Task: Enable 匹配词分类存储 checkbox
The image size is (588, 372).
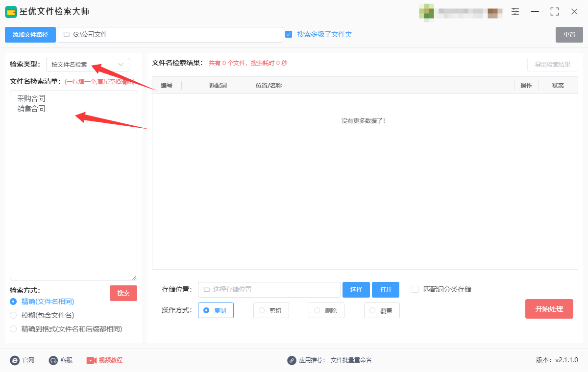Action: pos(415,289)
